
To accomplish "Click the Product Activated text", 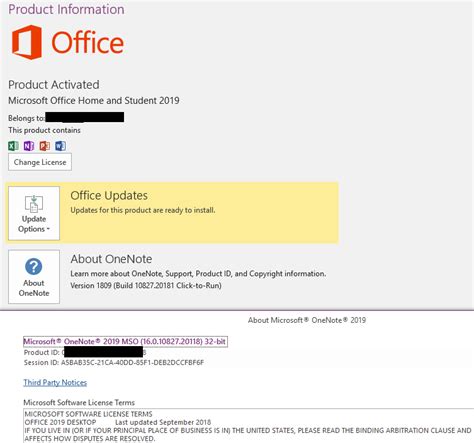I will [54, 85].
